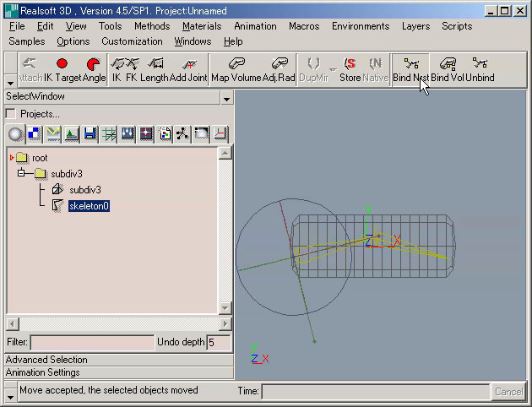Open the green grid tab icon

tap(109, 134)
